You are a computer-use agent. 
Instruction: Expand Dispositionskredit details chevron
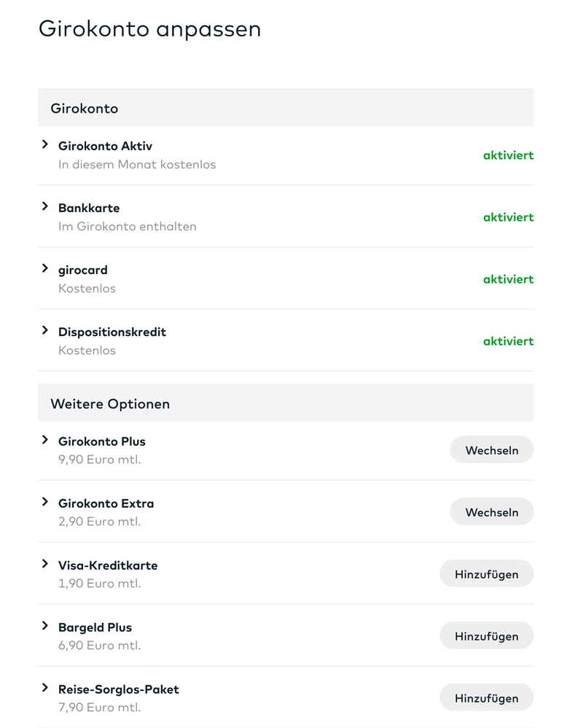pos(45,331)
